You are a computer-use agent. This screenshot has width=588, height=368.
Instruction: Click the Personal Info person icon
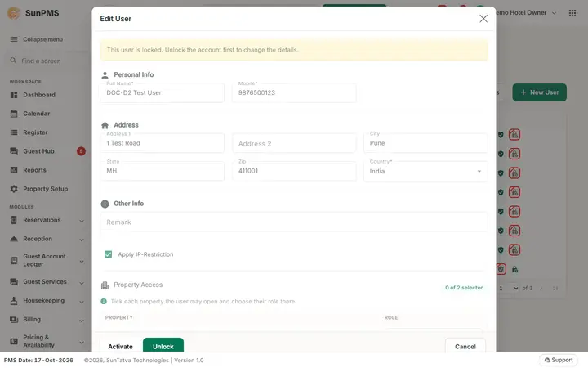[x=105, y=74]
